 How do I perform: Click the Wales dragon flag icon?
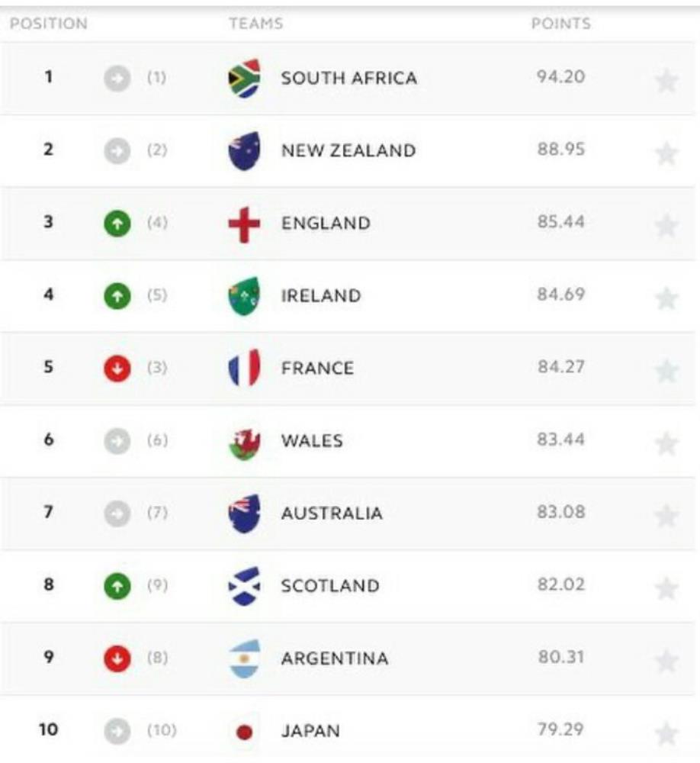pos(244,443)
